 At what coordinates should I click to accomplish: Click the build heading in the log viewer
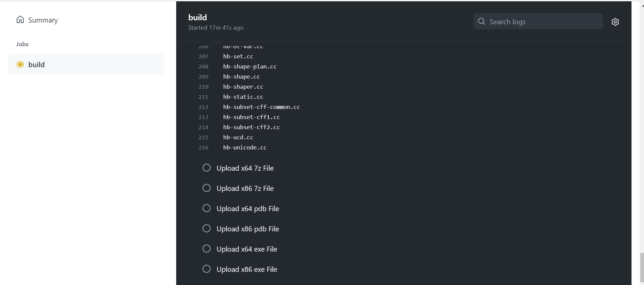click(x=197, y=17)
